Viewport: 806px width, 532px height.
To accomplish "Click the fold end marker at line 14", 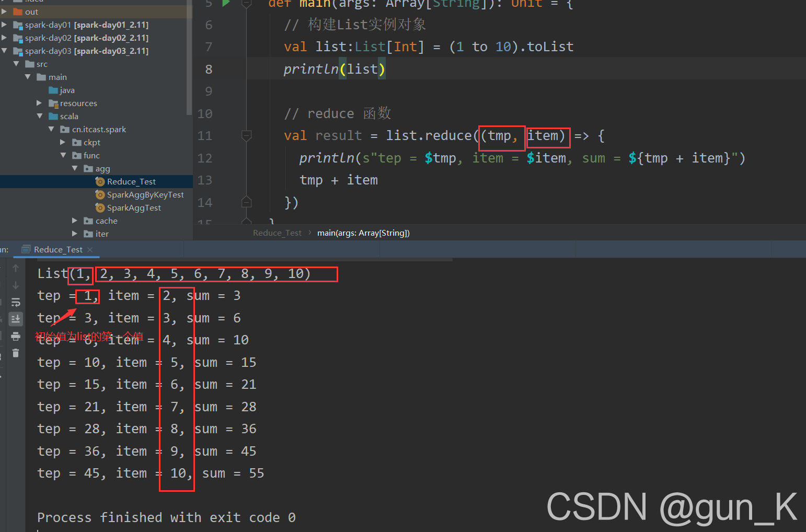I will tap(247, 202).
